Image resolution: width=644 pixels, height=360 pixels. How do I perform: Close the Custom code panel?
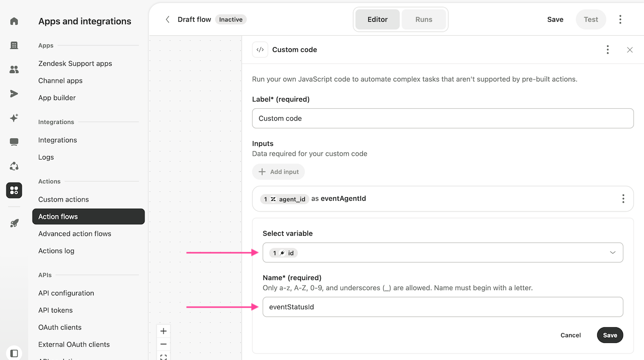(x=630, y=50)
